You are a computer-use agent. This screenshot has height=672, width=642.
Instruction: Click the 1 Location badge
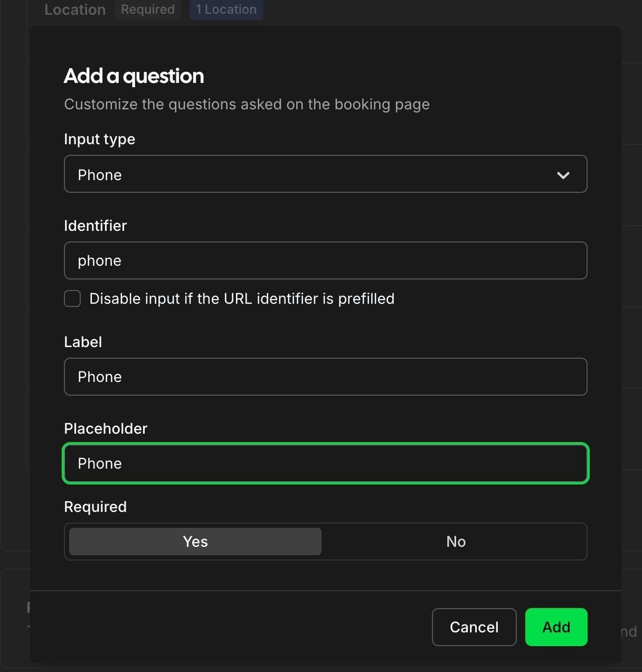coord(226,10)
